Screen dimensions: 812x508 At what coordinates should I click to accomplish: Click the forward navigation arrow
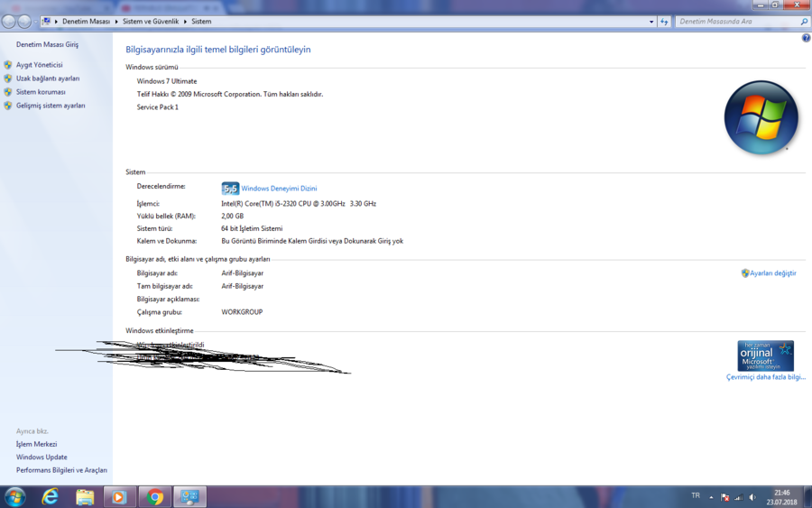24,22
